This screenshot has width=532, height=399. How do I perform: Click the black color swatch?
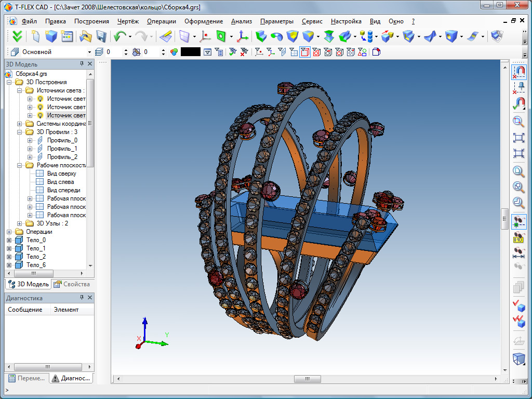[190, 52]
